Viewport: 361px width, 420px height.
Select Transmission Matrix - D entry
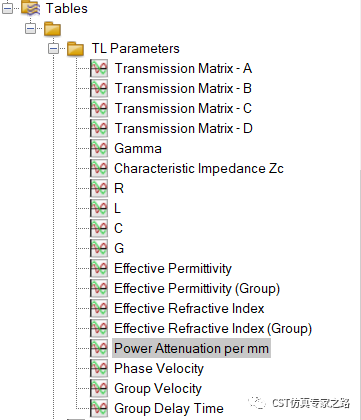[183, 128]
